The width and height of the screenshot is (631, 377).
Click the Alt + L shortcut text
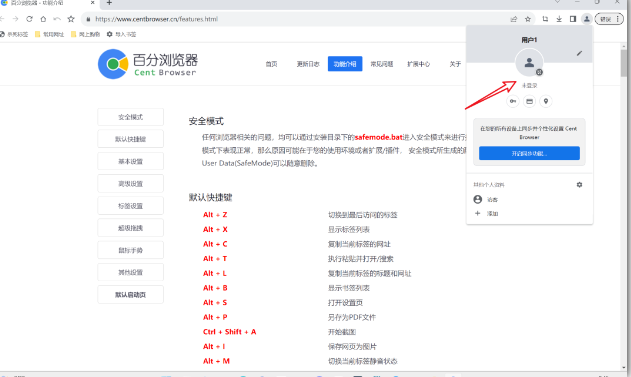tap(215, 274)
